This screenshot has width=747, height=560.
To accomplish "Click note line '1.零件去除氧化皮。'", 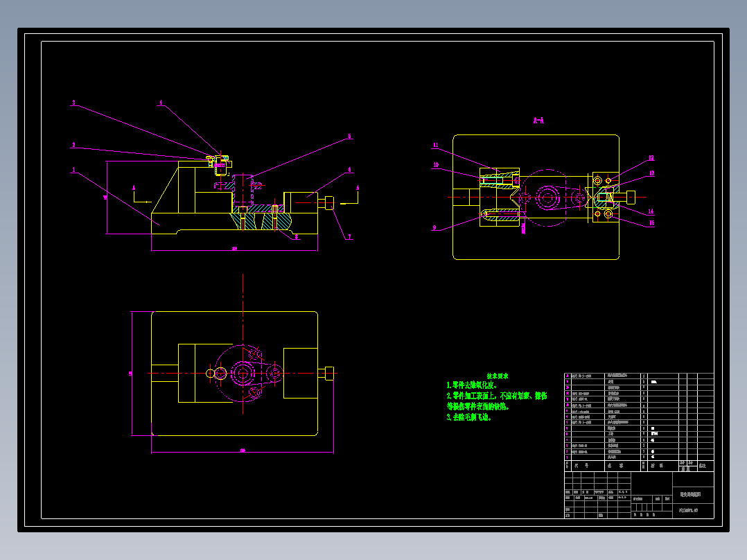I will (x=472, y=385).
